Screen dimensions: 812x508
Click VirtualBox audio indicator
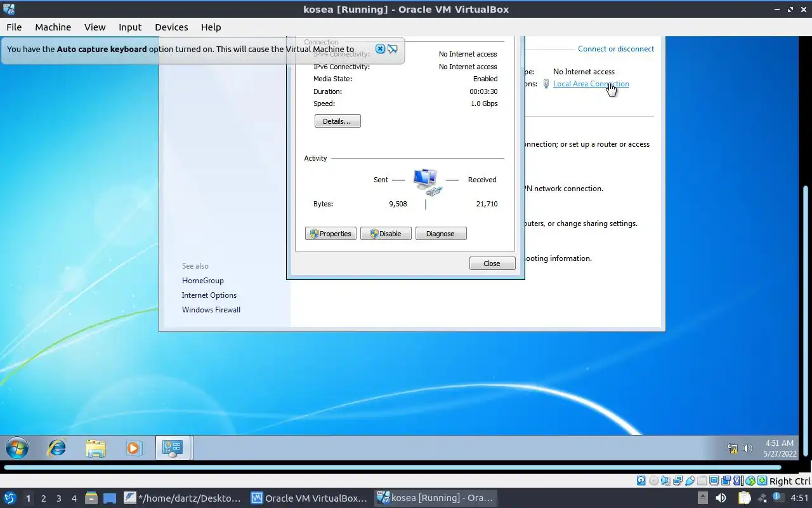(x=666, y=481)
